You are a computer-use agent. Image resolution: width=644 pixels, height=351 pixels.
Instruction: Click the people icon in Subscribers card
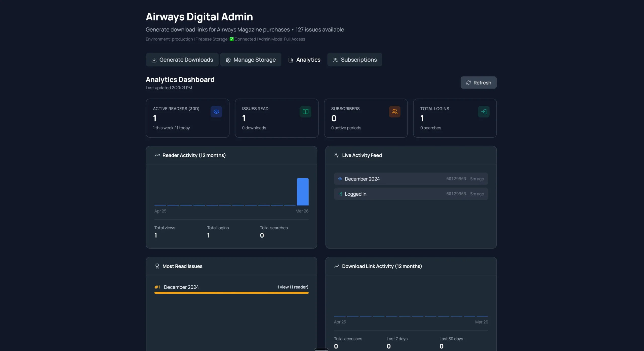(394, 112)
